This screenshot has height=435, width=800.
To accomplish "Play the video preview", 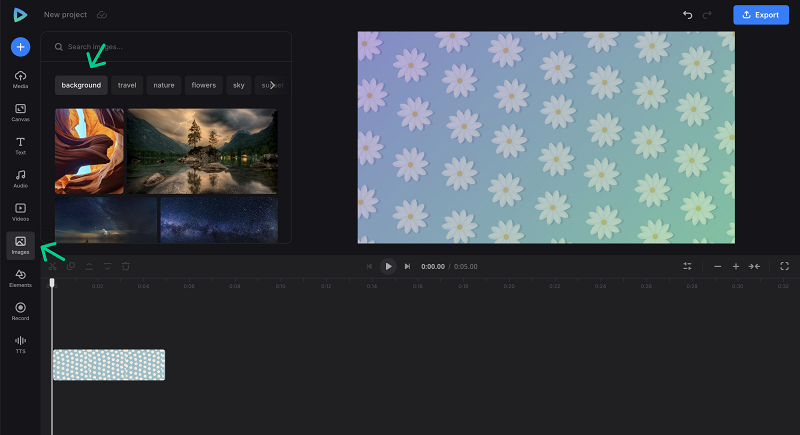I will 388,266.
